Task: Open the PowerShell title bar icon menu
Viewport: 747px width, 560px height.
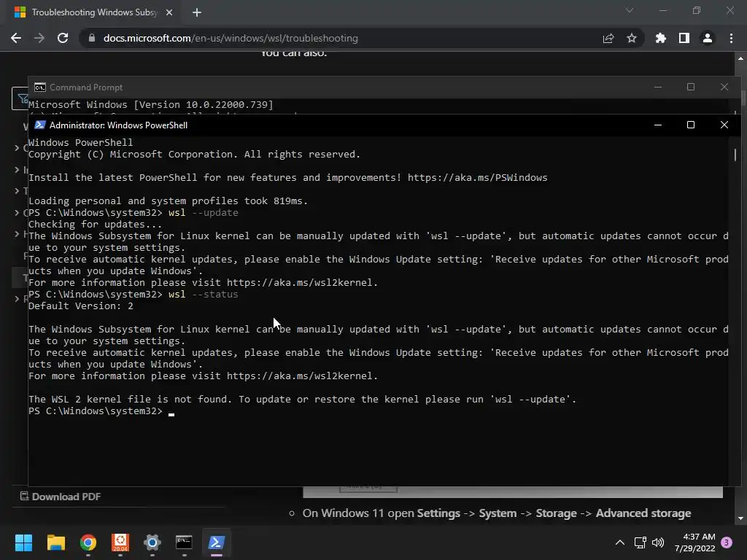Action: click(x=40, y=125)
